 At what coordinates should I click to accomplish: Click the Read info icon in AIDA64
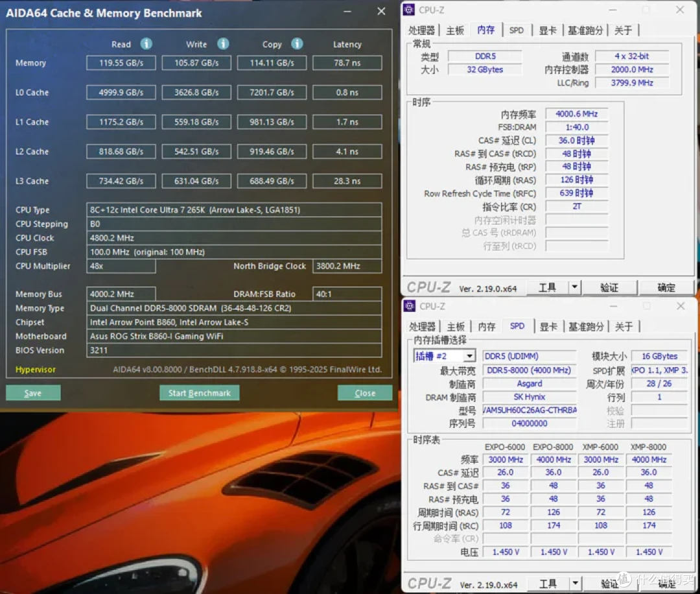(146, 43)
